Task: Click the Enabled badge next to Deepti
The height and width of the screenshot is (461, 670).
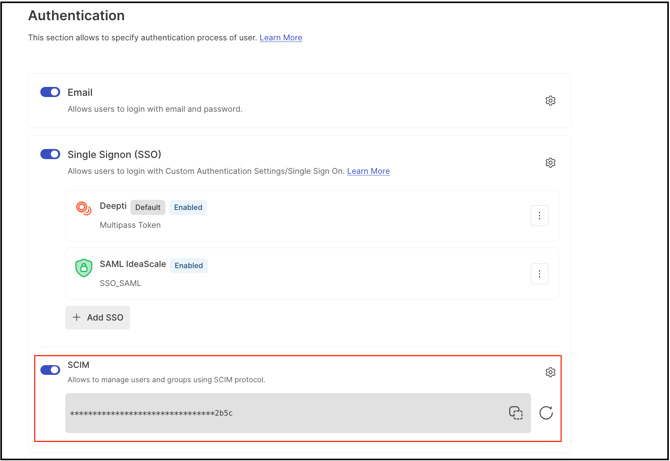Action: 188,207
